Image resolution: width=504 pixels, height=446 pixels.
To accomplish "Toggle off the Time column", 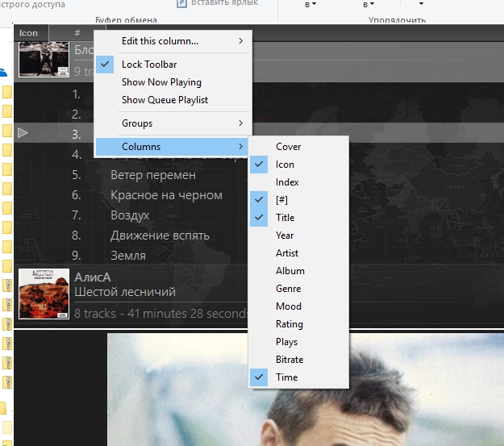I will pos(286,377).
